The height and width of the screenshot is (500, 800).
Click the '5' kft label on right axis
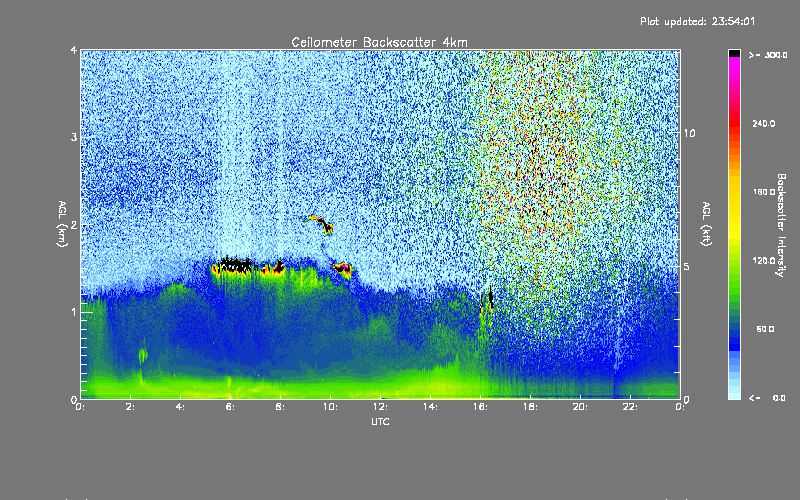687,267
